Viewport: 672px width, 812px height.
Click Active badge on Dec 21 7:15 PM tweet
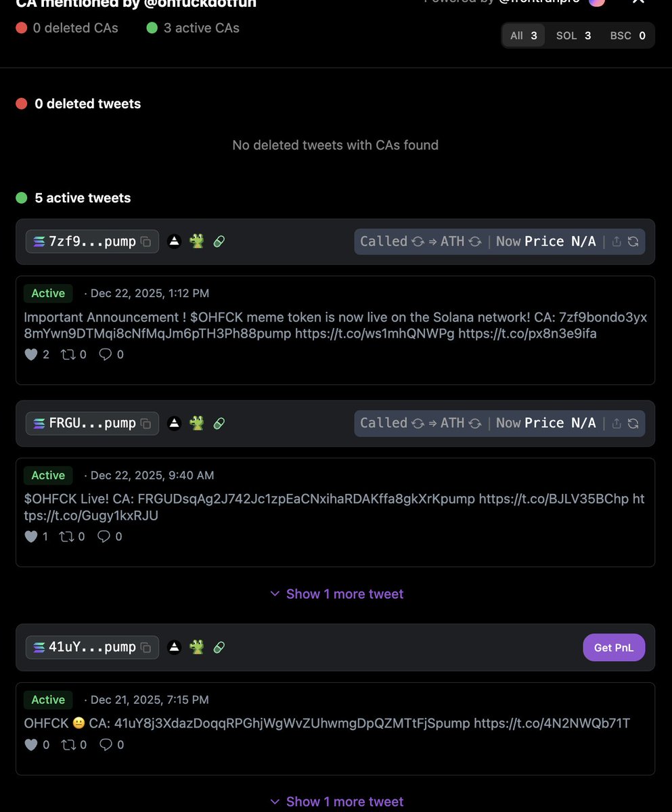[48, 700]
